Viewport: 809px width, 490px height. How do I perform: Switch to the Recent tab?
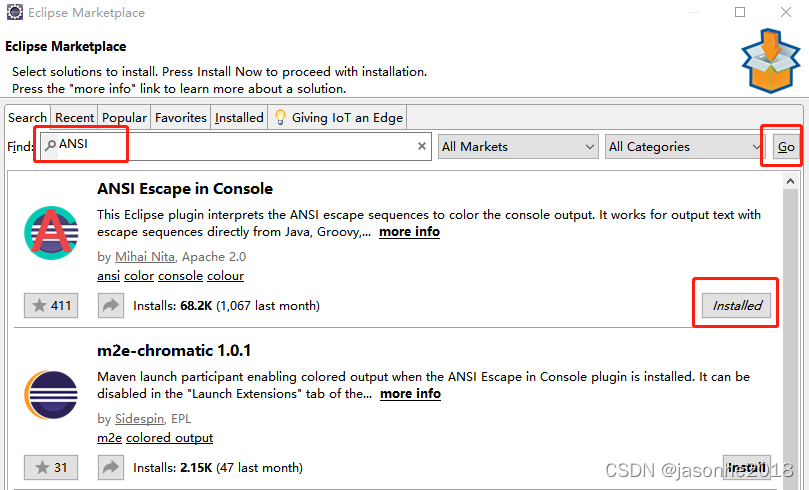[x=74, y=118]
